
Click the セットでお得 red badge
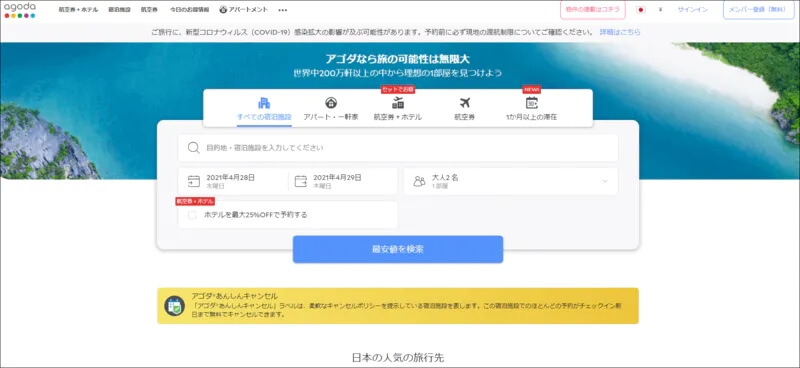398,89
